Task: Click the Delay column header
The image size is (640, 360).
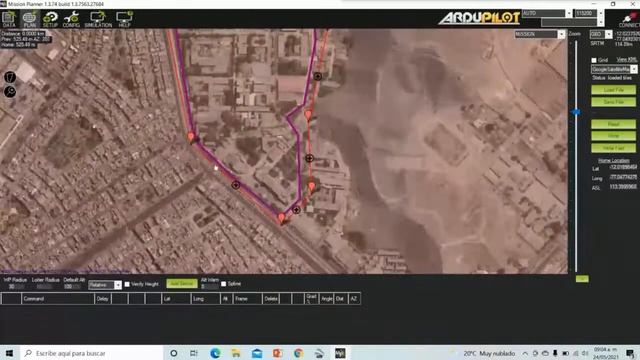Action: click(102, 299)
